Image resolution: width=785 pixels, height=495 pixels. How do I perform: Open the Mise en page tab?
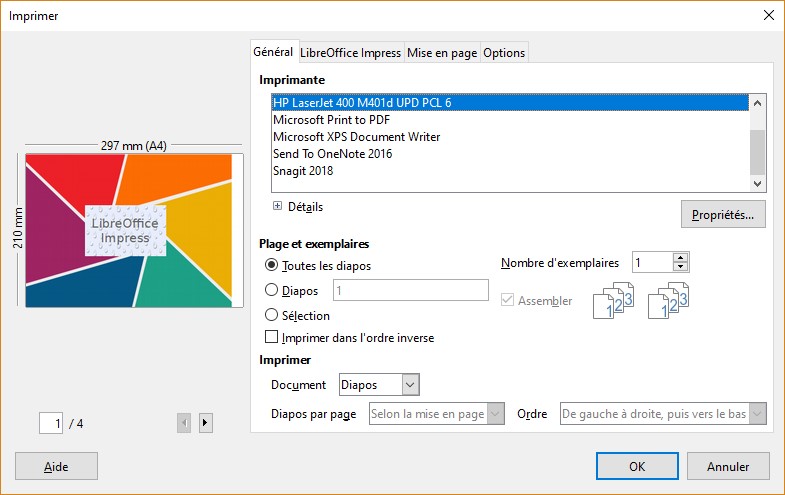441,53
